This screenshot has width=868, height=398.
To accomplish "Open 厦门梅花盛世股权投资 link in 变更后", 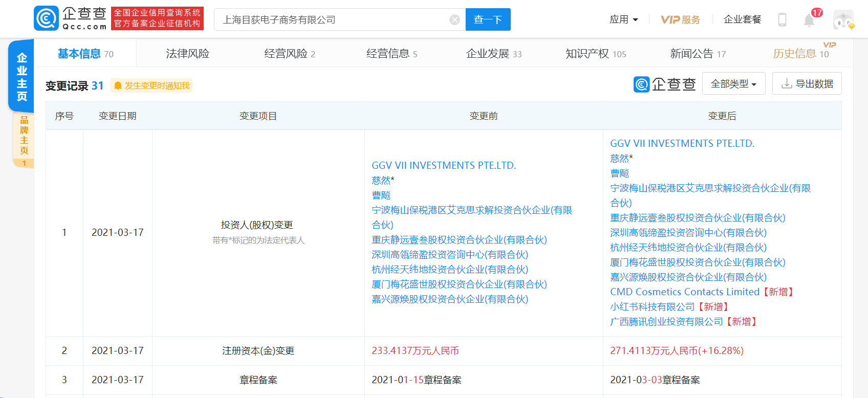I will [698, 262].
